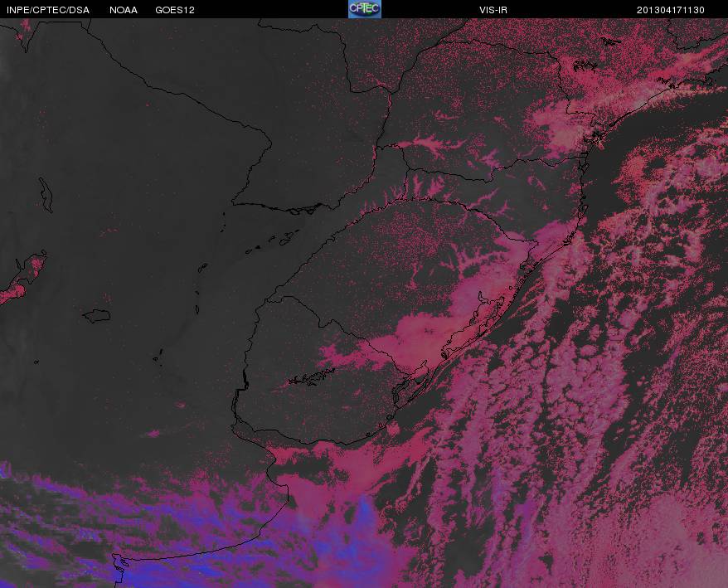Click the NOAA label in header

(124, 10)
